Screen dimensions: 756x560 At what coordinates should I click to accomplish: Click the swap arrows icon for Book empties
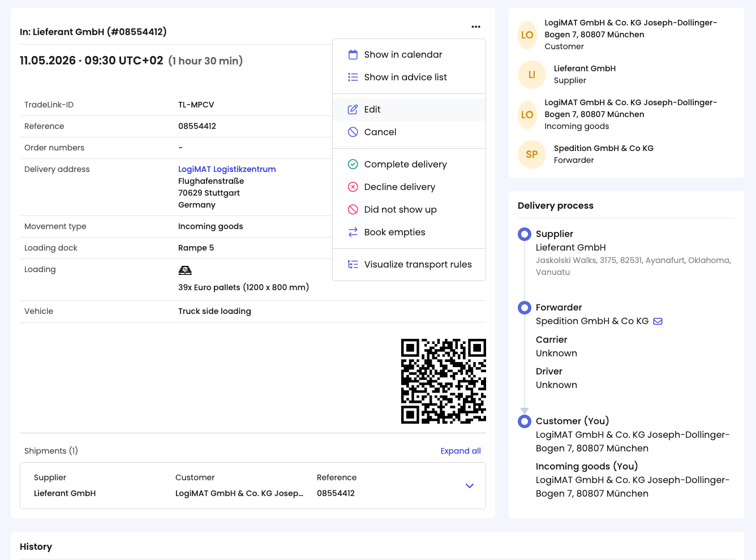(x=353, y=232)
